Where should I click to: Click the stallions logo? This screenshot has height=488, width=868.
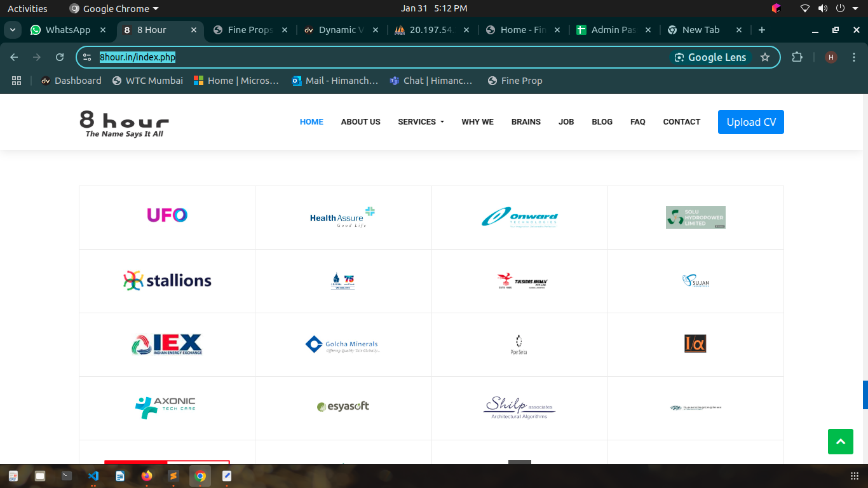coord(167,280)
